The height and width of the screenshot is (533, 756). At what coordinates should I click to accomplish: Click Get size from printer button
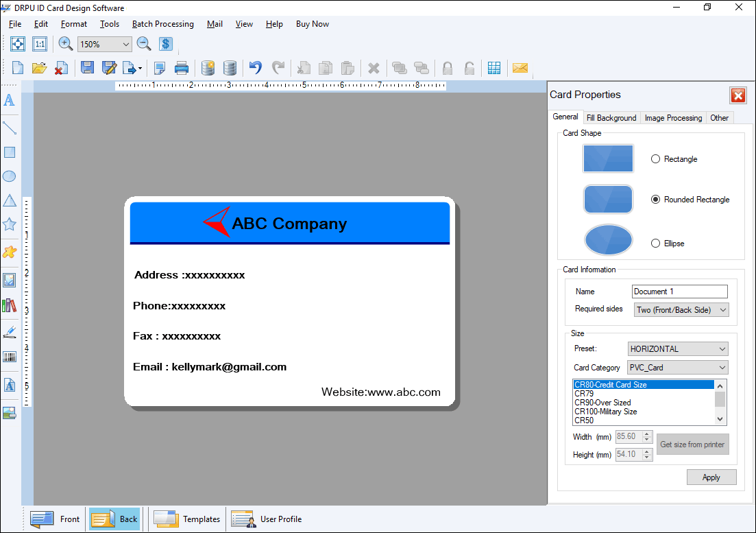click(692, 445)
